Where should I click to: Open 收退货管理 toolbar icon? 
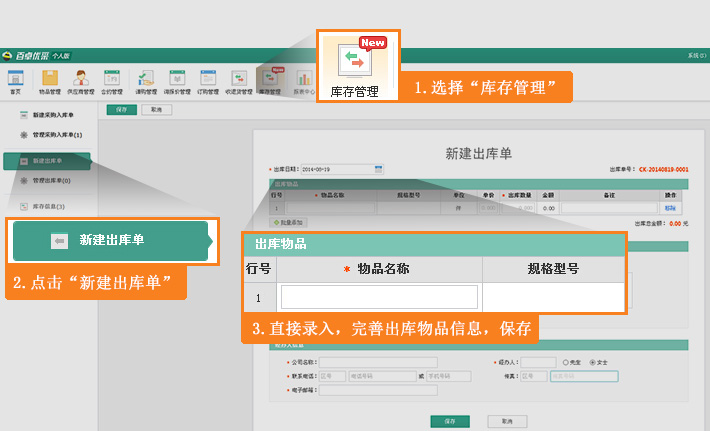pos(240,80)
